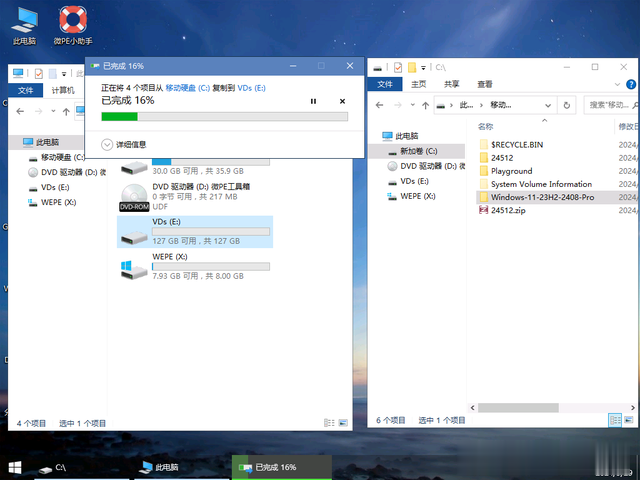Image resolution: width=640 pixels, height=480 pixels.
Task: Select DVD 驱动器 (D:) in left tree
Action: click(x=67, y=172)
